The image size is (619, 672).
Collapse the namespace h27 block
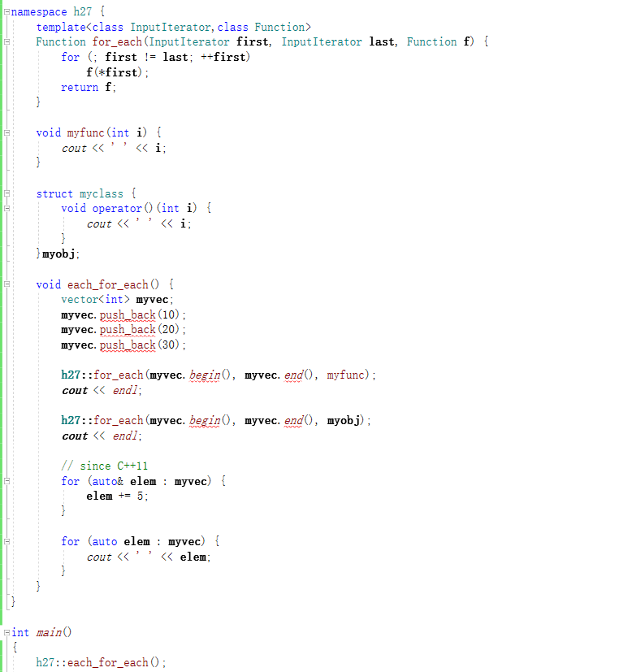coord(6,12)
